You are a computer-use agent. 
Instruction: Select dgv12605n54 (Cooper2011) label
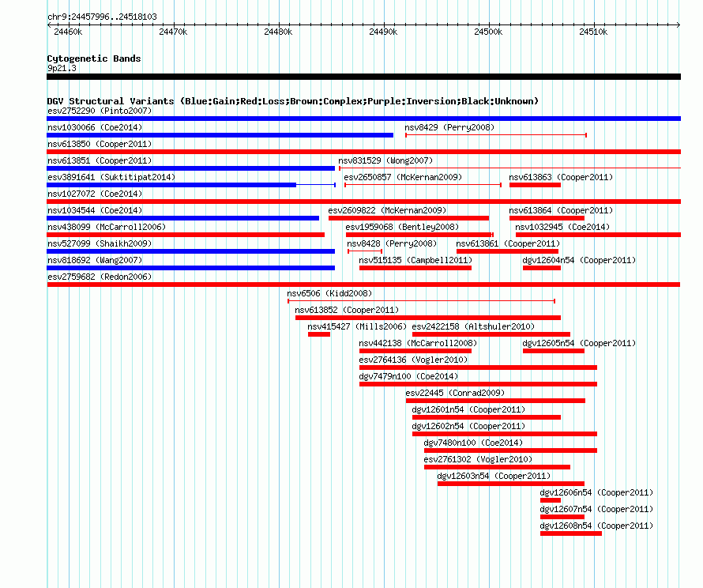pos(579,343)
